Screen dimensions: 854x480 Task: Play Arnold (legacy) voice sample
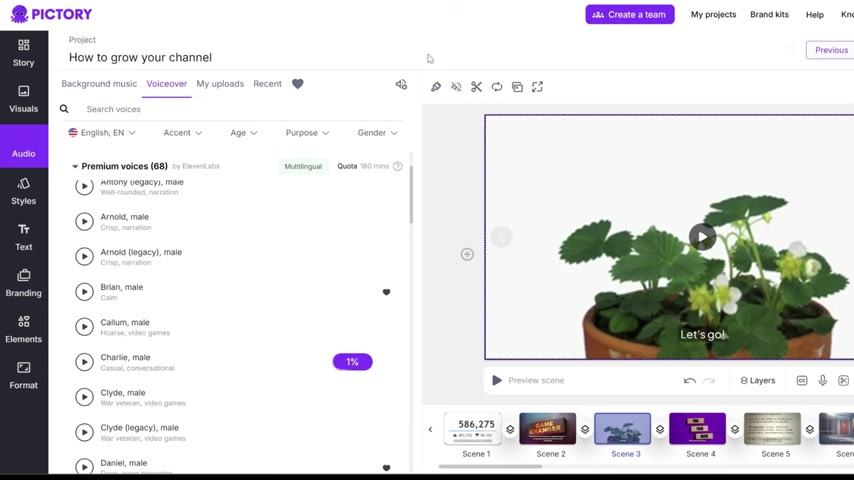pyautogui.click(x=84, y=257)
